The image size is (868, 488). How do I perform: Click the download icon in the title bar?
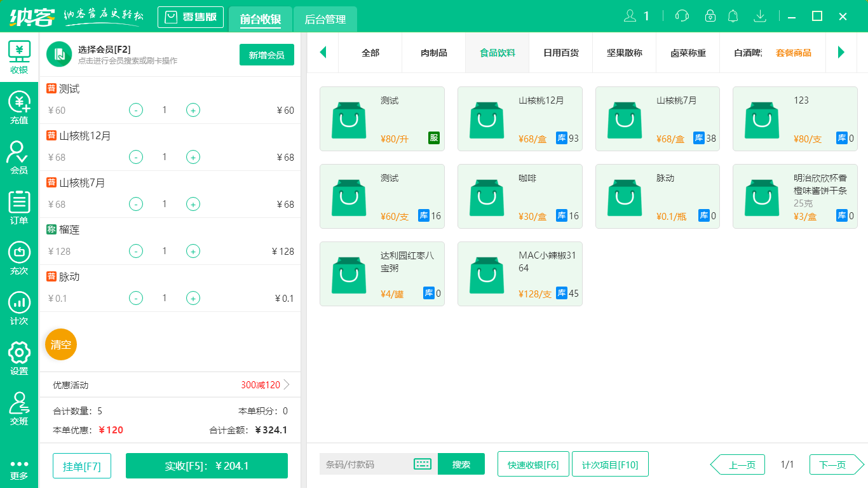coord(759,17)
